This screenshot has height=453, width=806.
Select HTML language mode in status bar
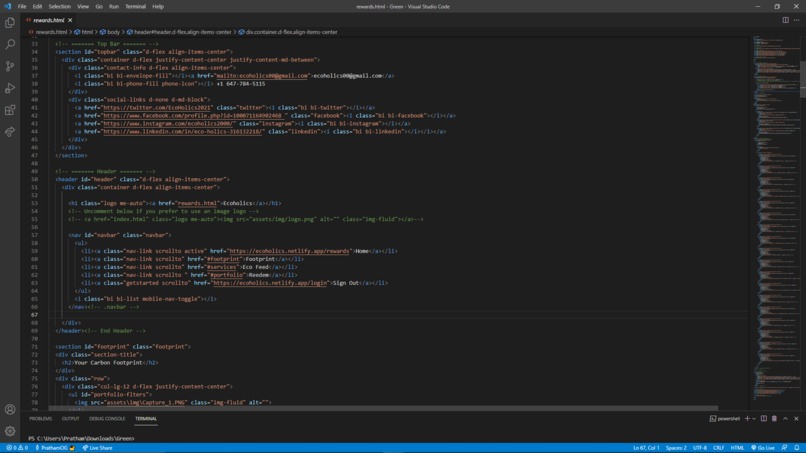737,448
